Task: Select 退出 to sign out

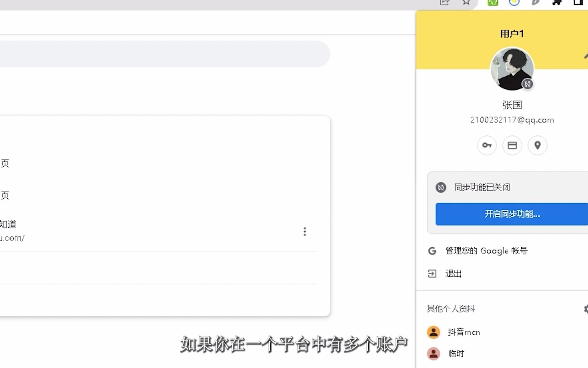Action: (453, 273)
